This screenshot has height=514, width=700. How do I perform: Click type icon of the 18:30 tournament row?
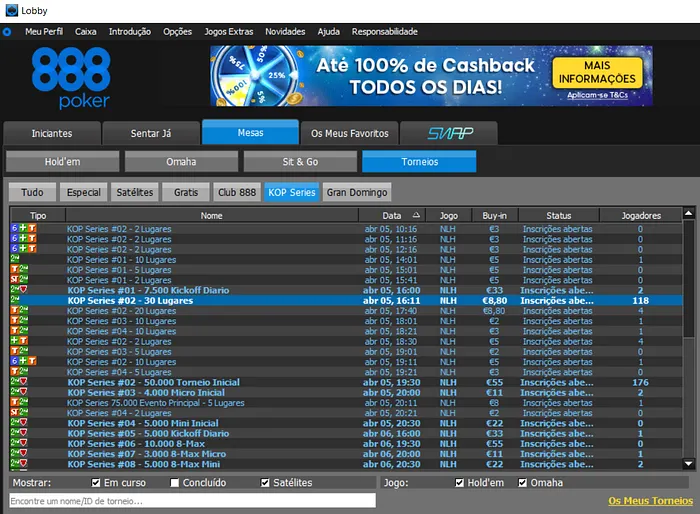[x=19, y=341]
